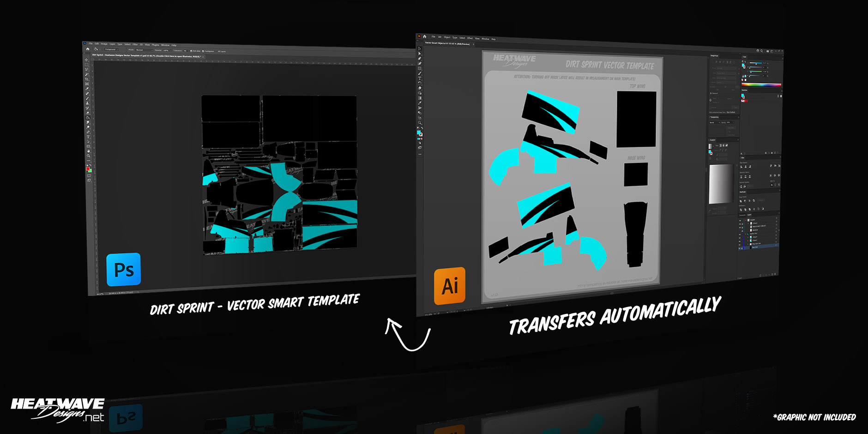The width and height of the screenshot is (868, 434).
Task: Pick the Rectangle tool in Illustrator toolbar
Action: tap(420, 68)
